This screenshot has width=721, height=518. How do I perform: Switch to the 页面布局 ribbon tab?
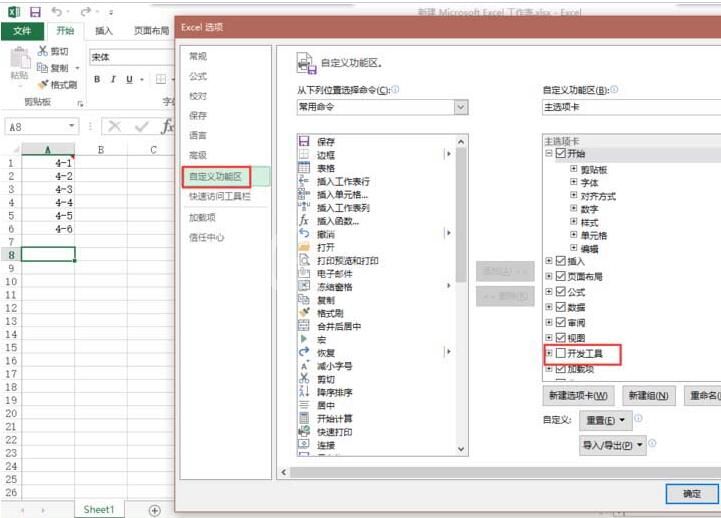tap(151, 31)
